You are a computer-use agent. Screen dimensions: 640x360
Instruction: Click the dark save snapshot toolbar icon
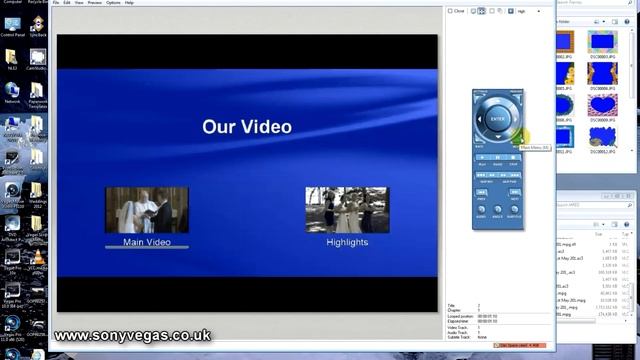pyautogui.click(x=511, y=11)
